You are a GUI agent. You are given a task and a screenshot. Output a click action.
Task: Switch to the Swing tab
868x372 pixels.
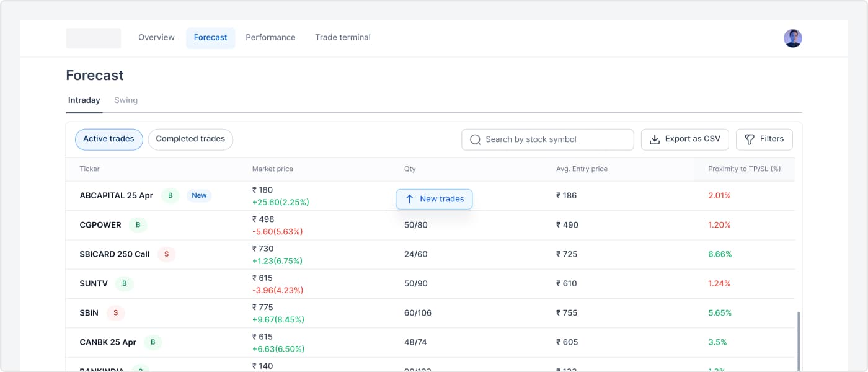tap(126, 100)
